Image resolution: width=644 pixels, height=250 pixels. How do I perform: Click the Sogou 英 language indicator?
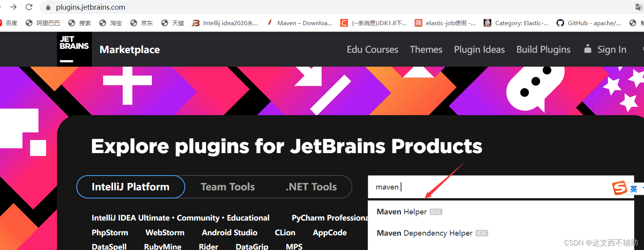pos(634,189)
